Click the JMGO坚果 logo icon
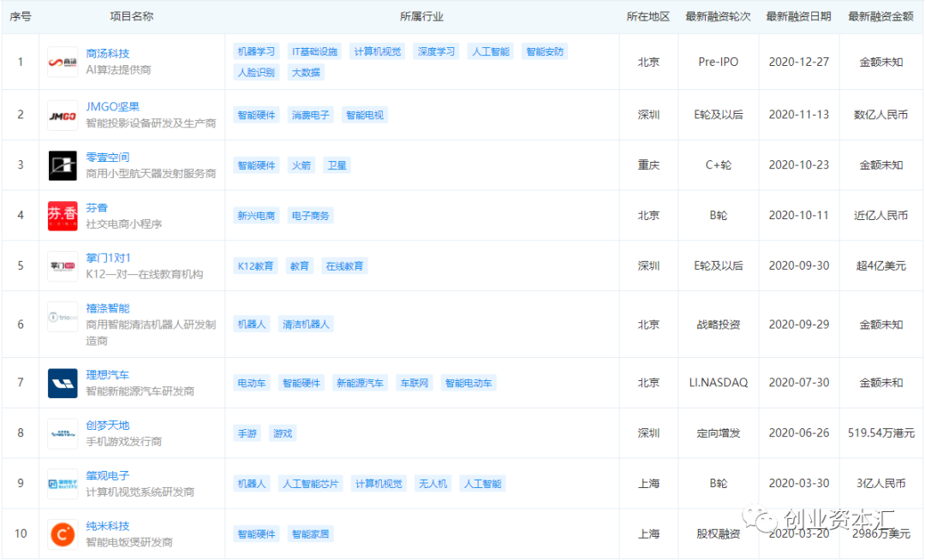This screenshot has height=560, width=925. pyautogui.click(x=63, y=116)
